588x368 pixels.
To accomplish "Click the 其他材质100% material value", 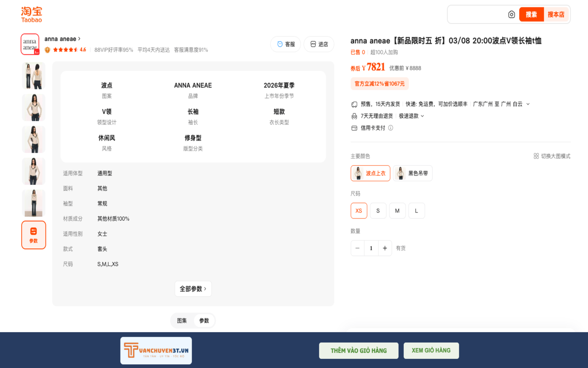I will (113, 218).
